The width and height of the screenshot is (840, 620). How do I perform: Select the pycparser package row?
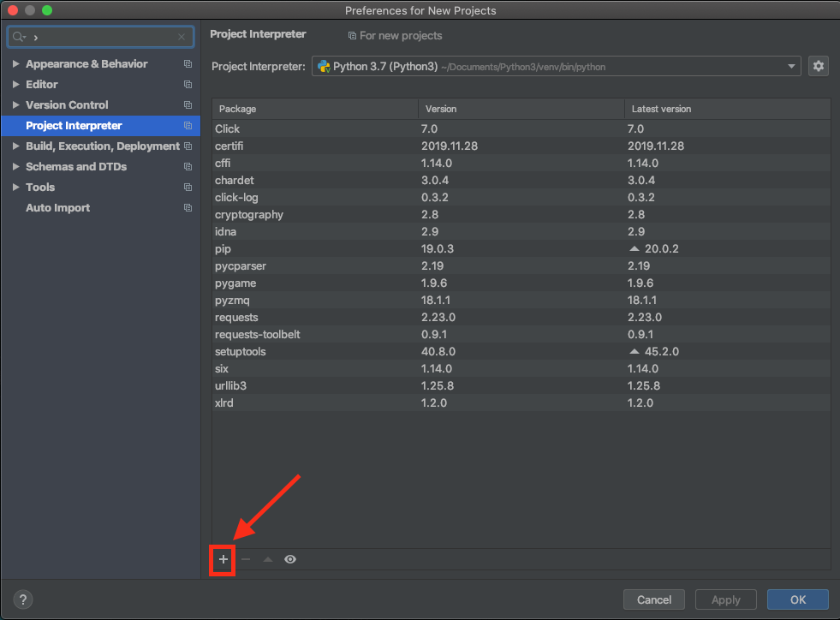tap(521, 265)
